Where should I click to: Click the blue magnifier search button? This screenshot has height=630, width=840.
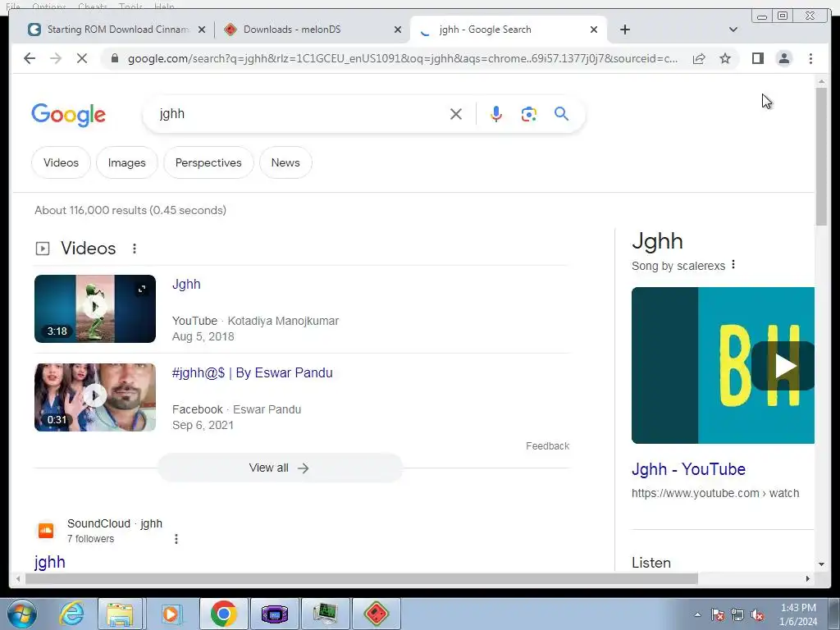click(x=561, y=113)
